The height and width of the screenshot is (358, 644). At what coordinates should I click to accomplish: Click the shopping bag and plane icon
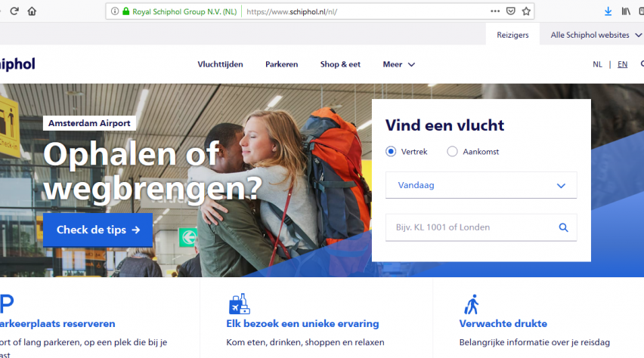239,304
